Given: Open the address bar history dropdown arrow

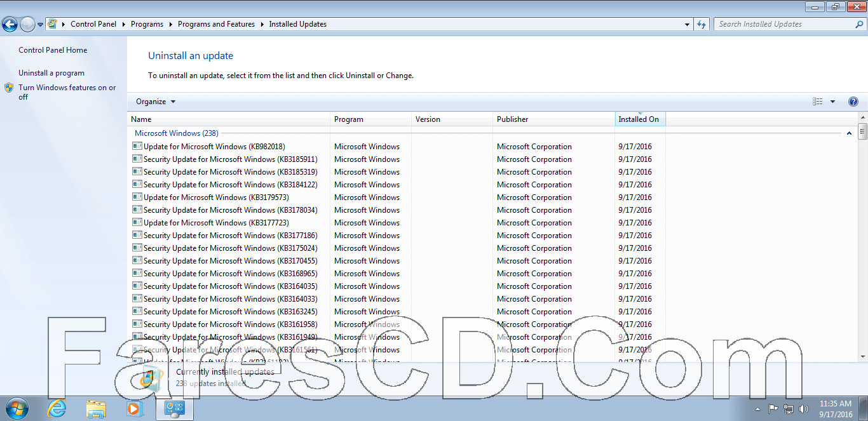Looking at the screenshot, I should [x=688, y=24].
